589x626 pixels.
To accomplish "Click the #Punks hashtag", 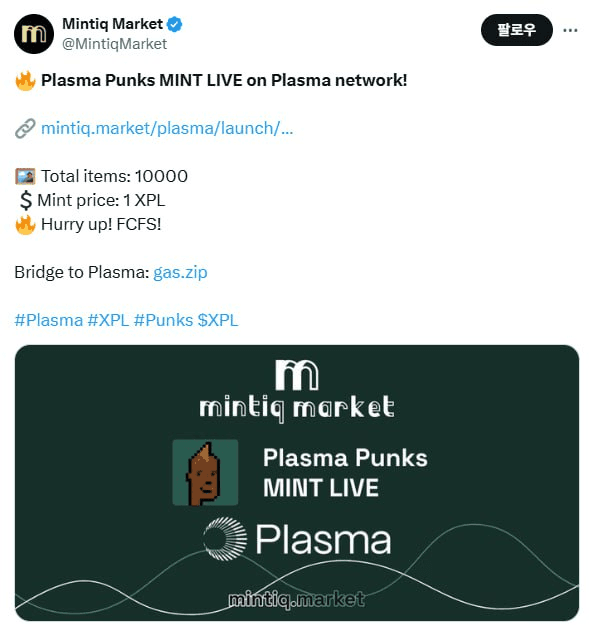I will click(x=163, y=320).
